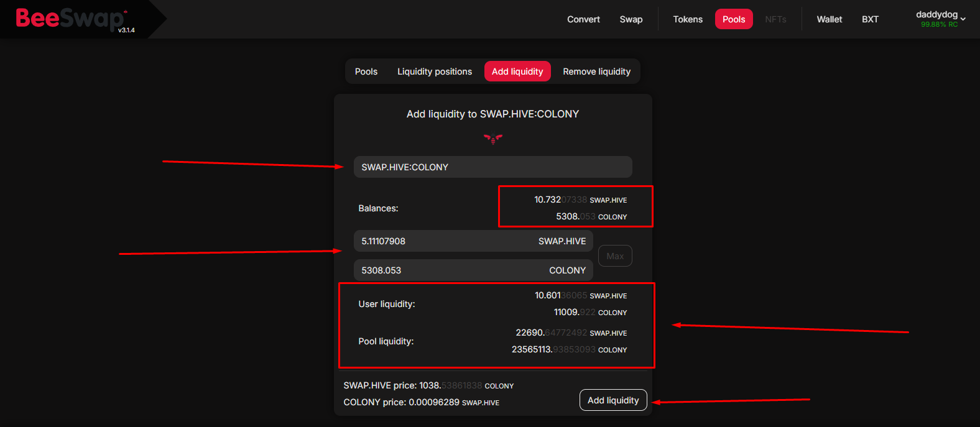Focus the COLONY amount input
980x427 pixels.
pyautogui.click(x=473, y=270)
